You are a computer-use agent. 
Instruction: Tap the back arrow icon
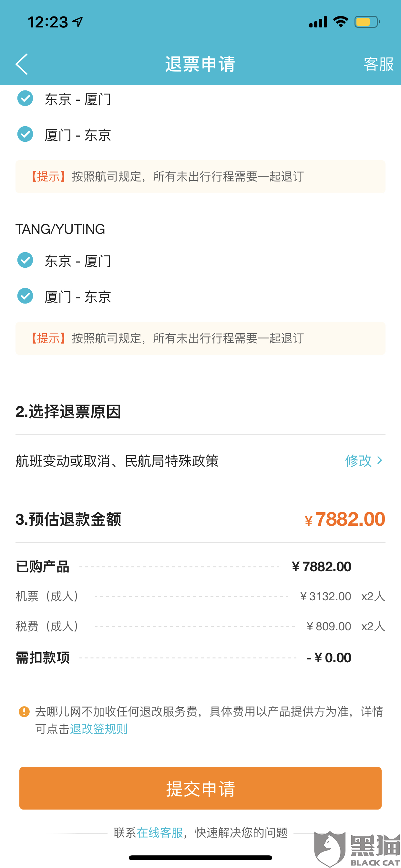pos(22,64)
